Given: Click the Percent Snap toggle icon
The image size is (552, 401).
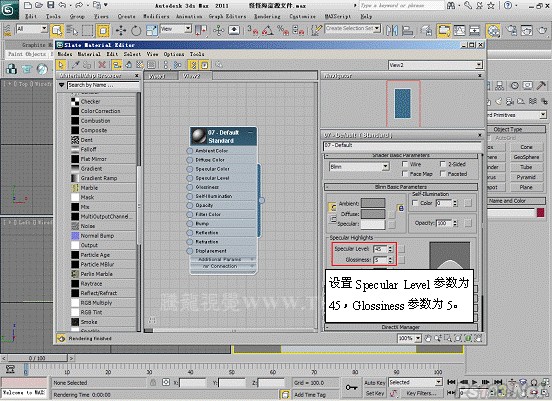Looking at the screenshot, I should pos(283,31).
